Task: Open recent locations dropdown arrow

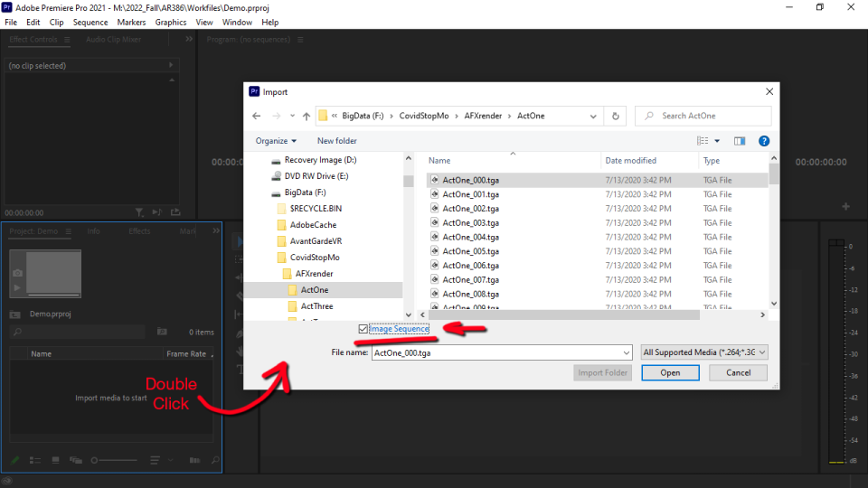Action: point(292,116)
